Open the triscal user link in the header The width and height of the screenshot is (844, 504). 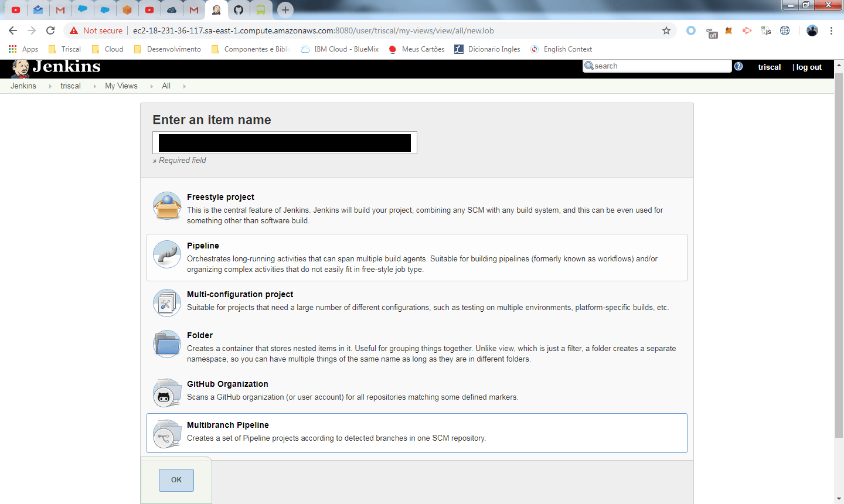click(770, 67)
